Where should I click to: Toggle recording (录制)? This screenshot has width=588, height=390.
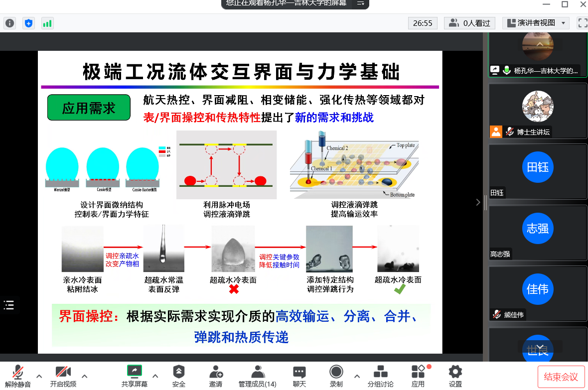tap(336, 376)
